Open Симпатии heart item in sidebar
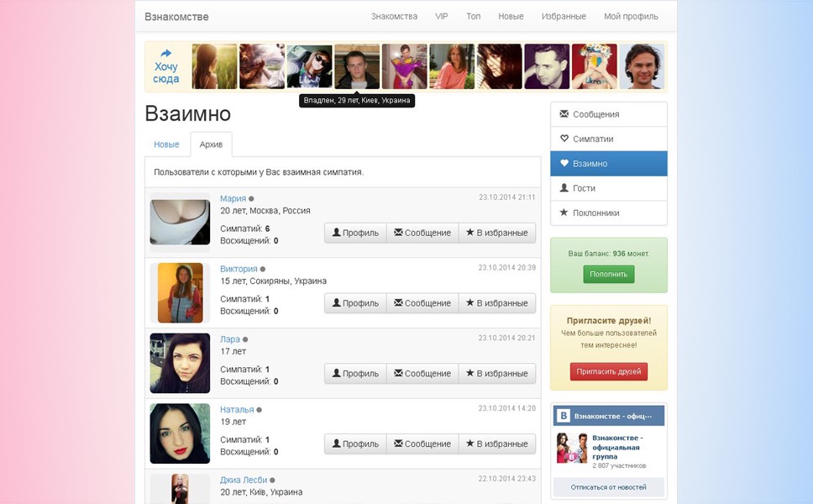Image resolution: width=813 pixels, height=504 pixels. click(x=609, y=139)
